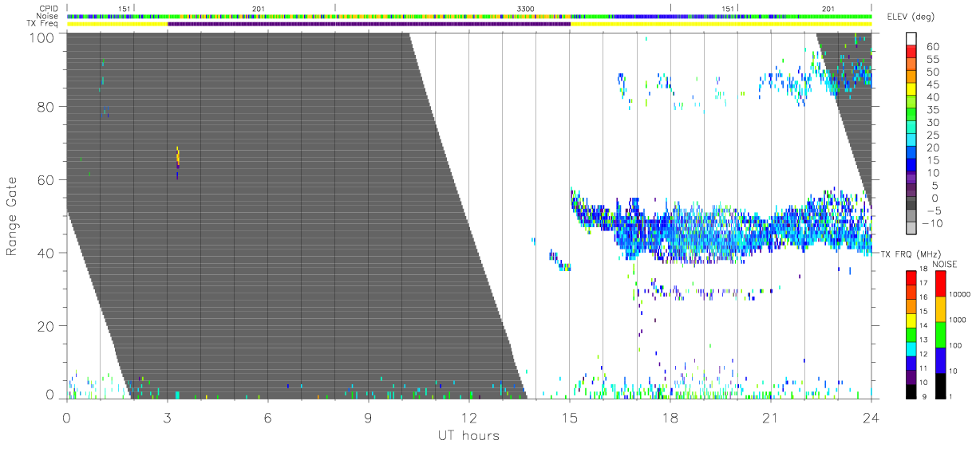
Task: Pick the light gray bottom ELEV bar segment
Action: pos(912,228)
